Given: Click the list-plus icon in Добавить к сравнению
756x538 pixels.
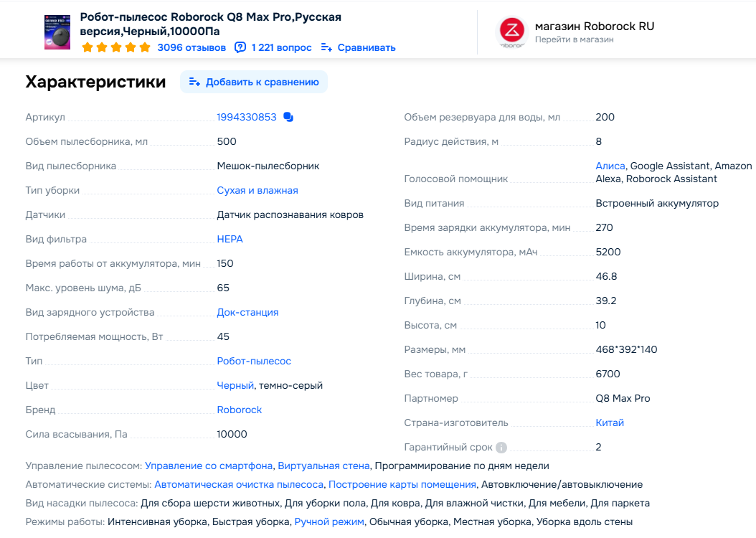Looking at the screenshot, I should (194, 82).
